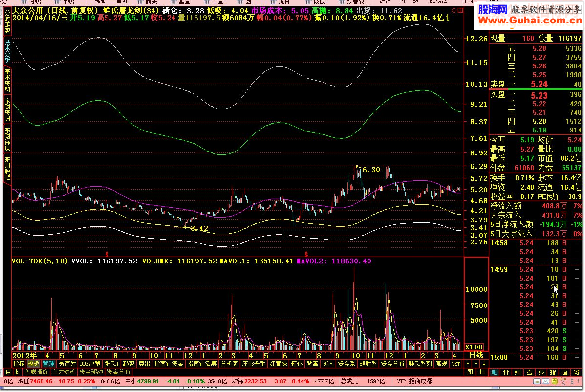Click the 深证 index value 7468.46
This screenshot has width=585, height=392.
pos(41,381)
